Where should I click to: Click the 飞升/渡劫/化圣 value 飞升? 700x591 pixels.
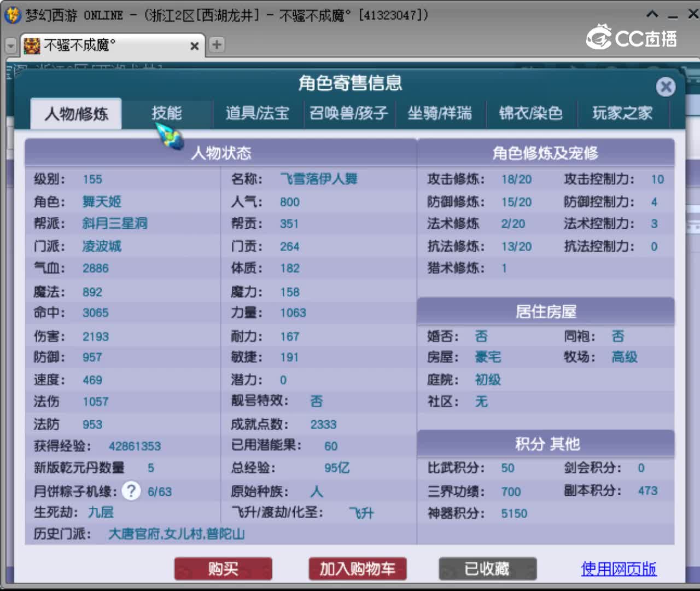[362, 513]
